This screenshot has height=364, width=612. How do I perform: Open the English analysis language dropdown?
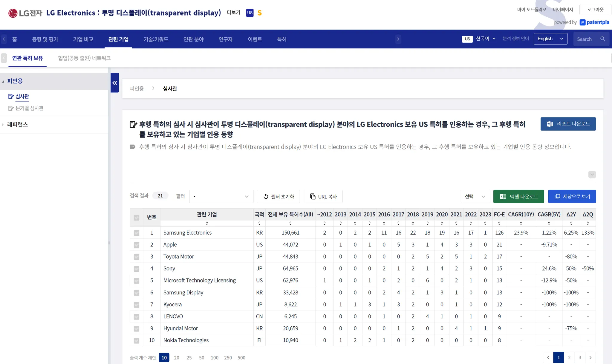coord(550,39)
